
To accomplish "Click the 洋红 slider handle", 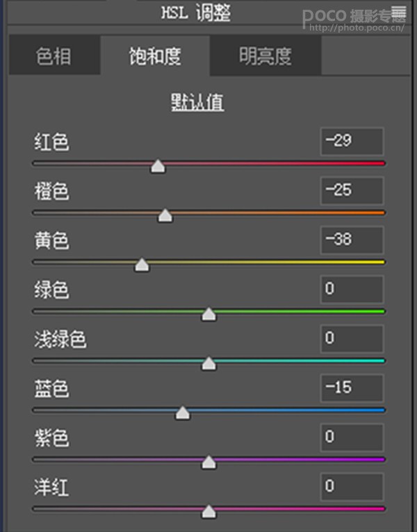I will 208,512.
